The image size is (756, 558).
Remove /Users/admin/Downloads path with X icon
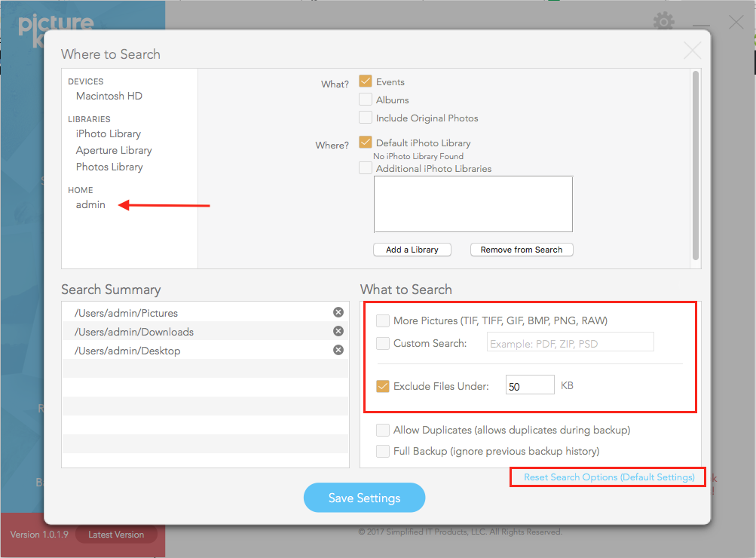tap(338, 331)
